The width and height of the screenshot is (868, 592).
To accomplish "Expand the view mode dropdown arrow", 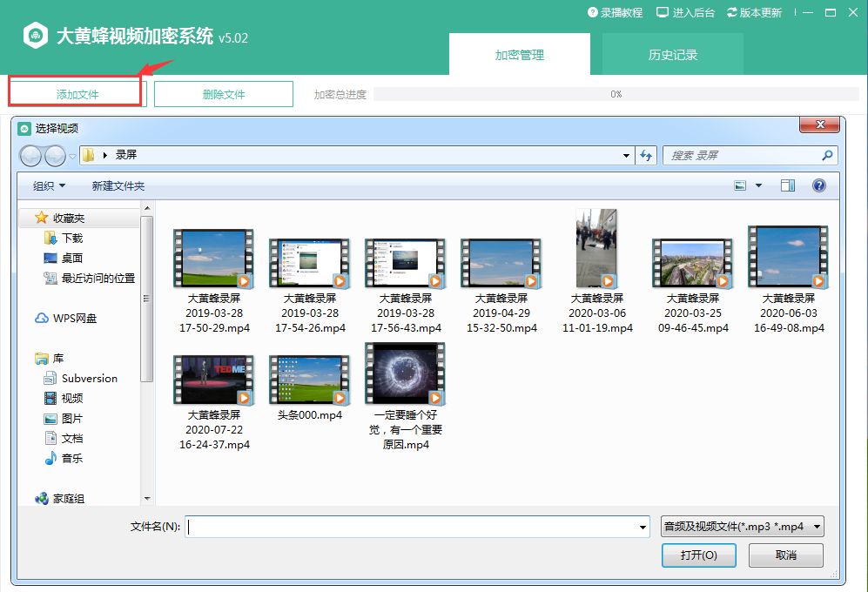I will (x=758, y=185).
